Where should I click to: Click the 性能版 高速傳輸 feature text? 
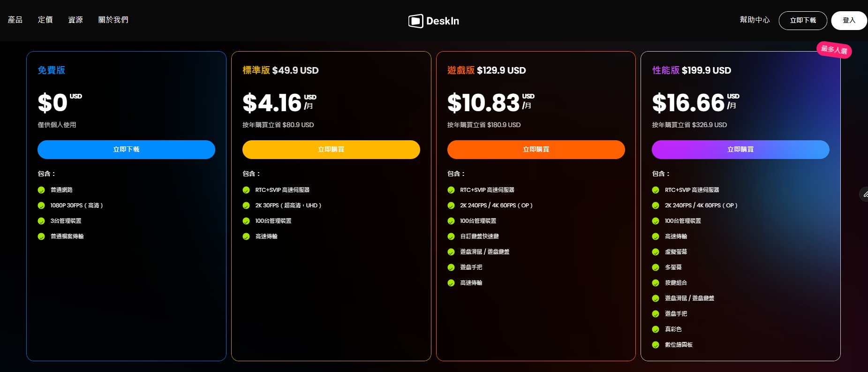pos(676,236)
